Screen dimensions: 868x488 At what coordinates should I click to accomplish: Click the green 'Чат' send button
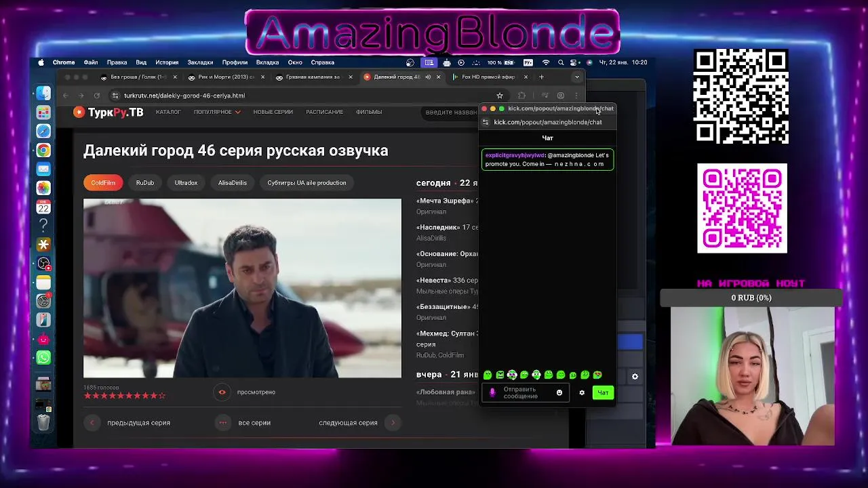603,392
